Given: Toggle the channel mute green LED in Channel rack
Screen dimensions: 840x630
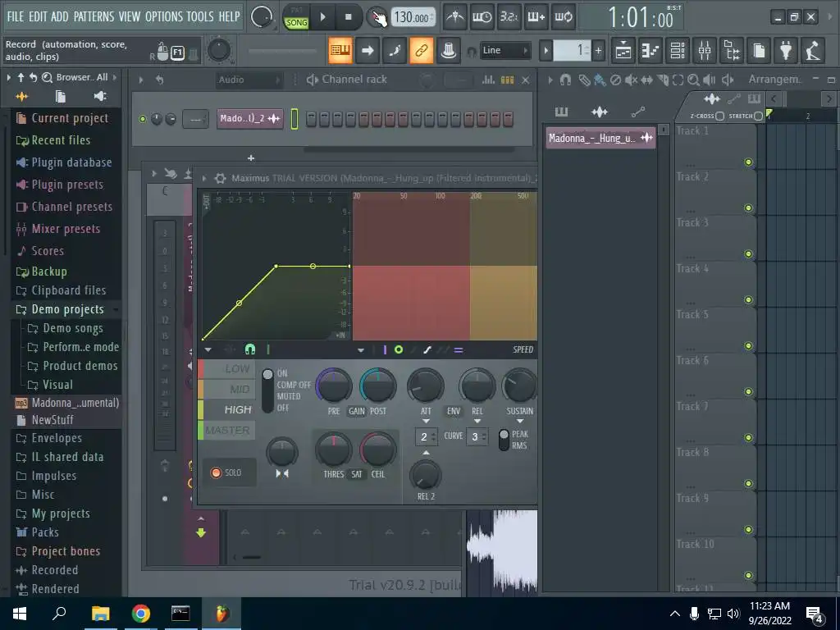Looking at the screenshot, I should click(143, 119).
